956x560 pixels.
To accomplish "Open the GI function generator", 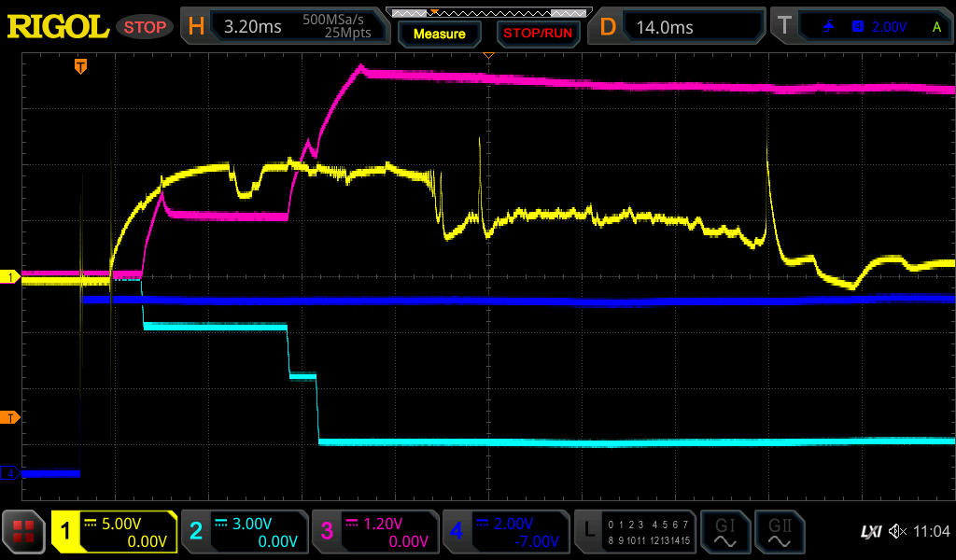I will pos(724,533).
